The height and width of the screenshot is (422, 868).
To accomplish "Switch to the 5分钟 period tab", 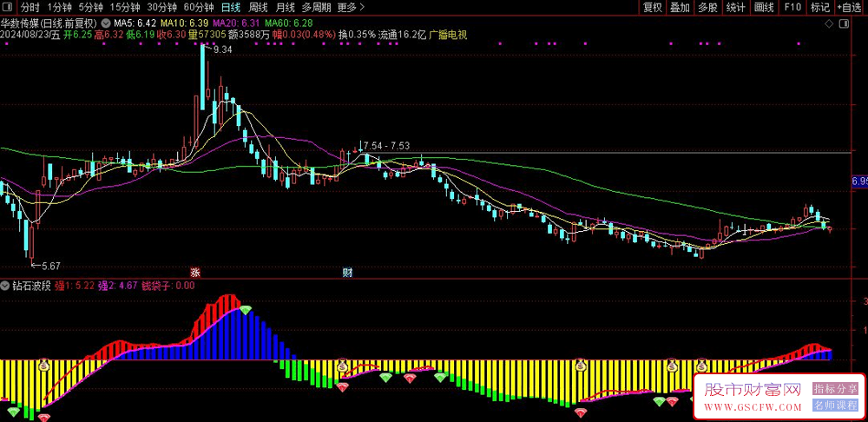I will [90, 8].
